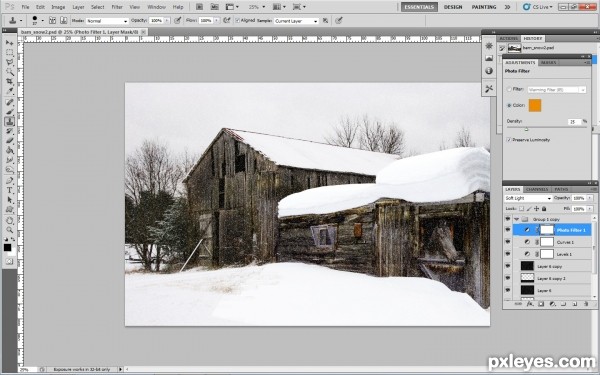Open the layer Fill slider arrow
This screenshot has height=375, width=600.
click(590, 209)
